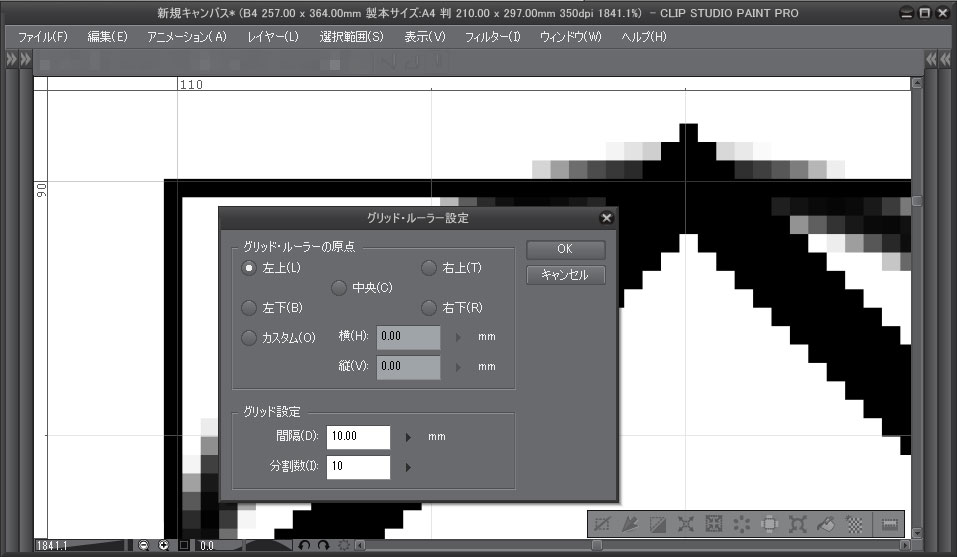Select the 左下(B) origin radio button
Screen dimensions: 957x557
coord(249,307)
